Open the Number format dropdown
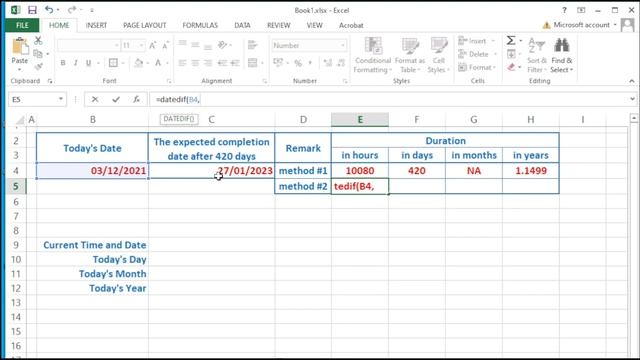The width and height of the screenshot is (640, 360). pos(342,45)
